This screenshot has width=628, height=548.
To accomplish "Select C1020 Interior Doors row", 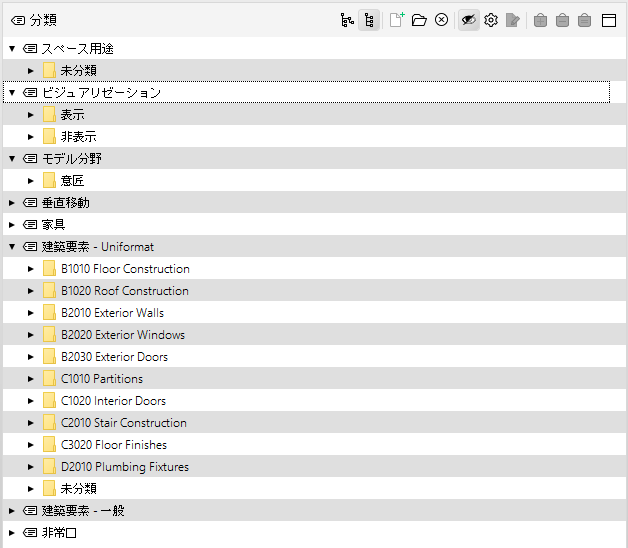I will click(314, 401).
